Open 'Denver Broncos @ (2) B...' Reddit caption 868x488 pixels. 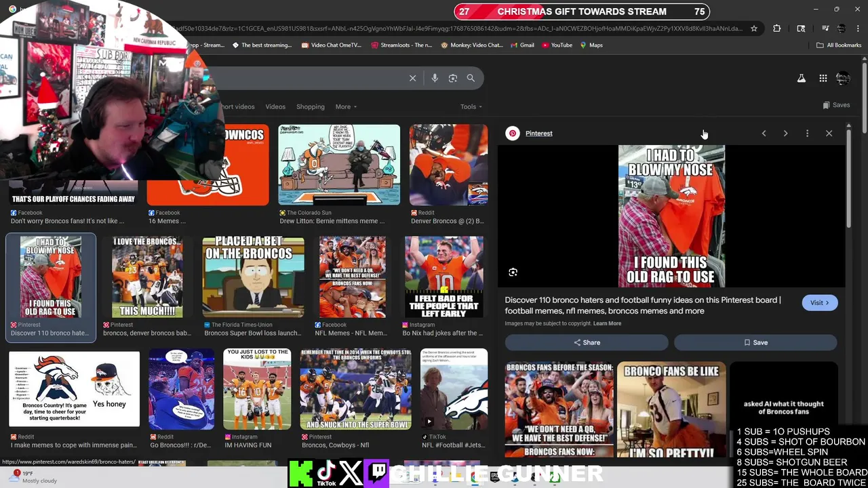[447, 221]
